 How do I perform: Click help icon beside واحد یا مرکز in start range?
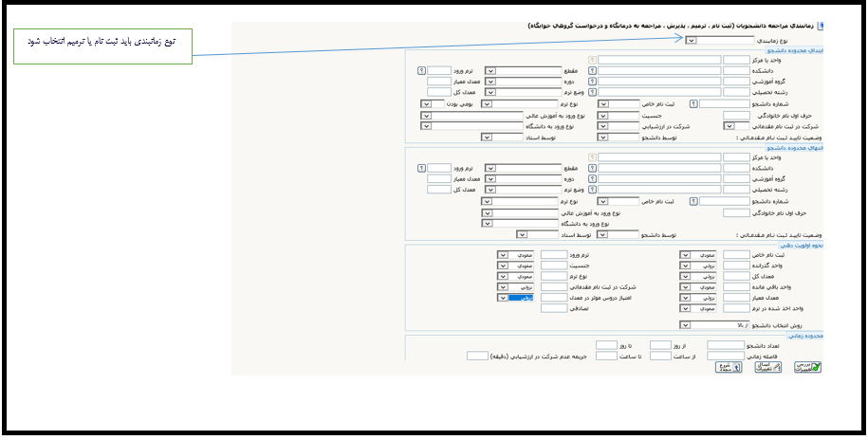[592, 60]
